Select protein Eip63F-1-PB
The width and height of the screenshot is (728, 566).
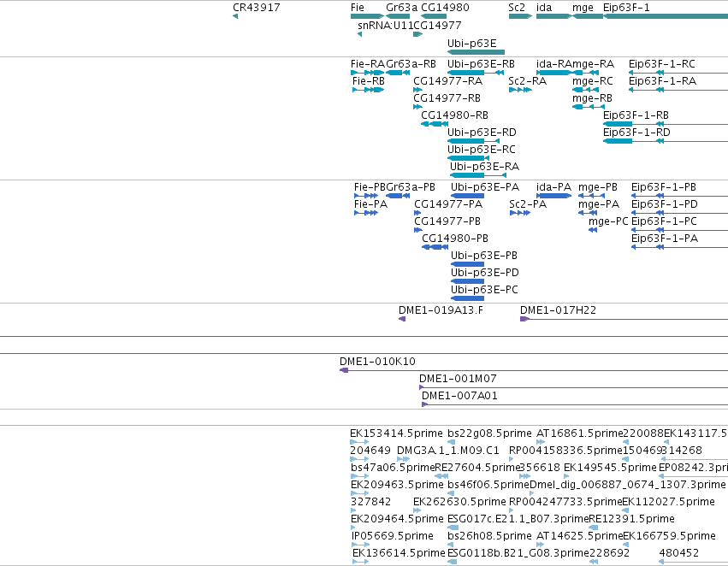click(x=679, y=196)
